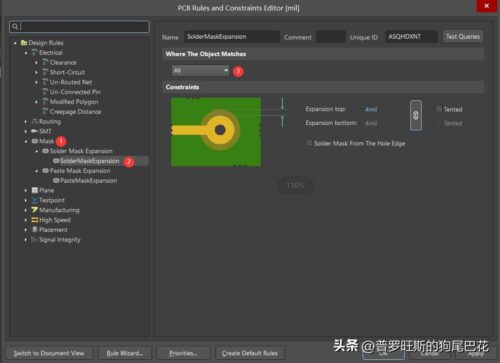The width and height of the screenshot is (500, 363).
Task: Click the Electrical category icon
Action: tap(34, 53)
